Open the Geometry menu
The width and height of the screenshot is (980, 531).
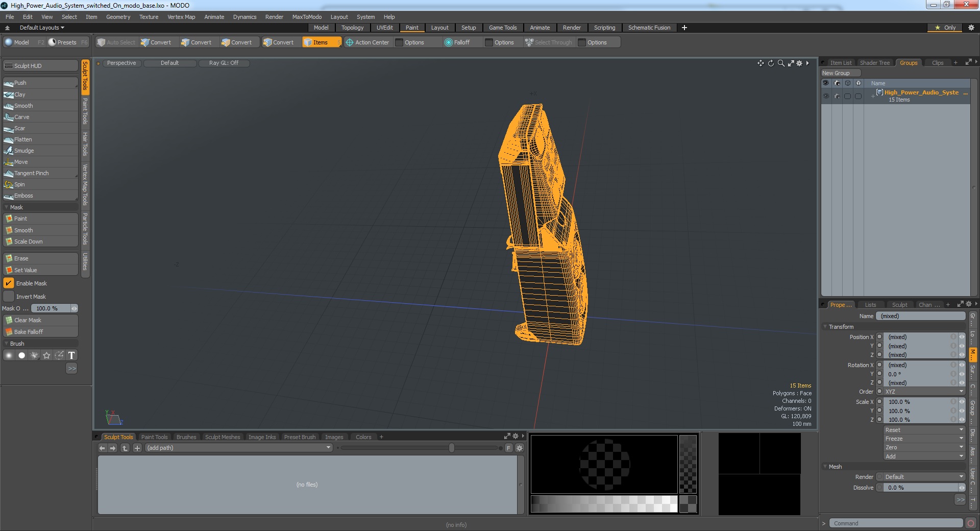[118, 17]
